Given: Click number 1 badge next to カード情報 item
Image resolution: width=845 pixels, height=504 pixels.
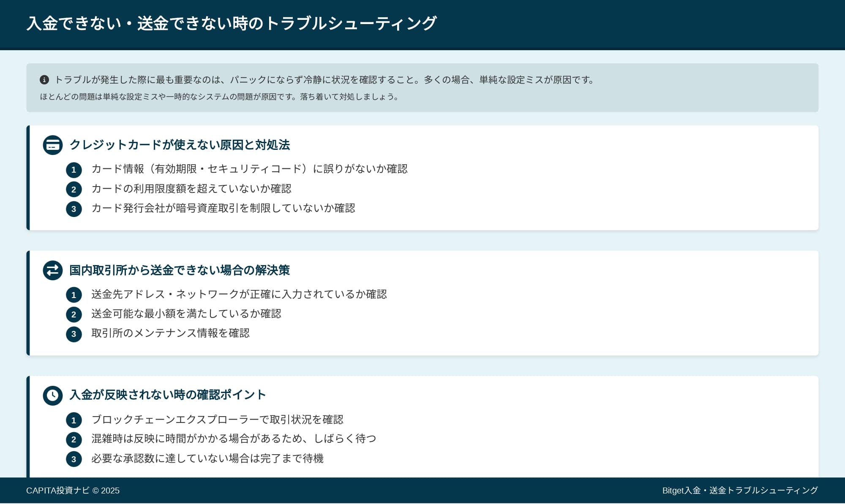Looking at the screenshot, I should (x=74, y=170).
